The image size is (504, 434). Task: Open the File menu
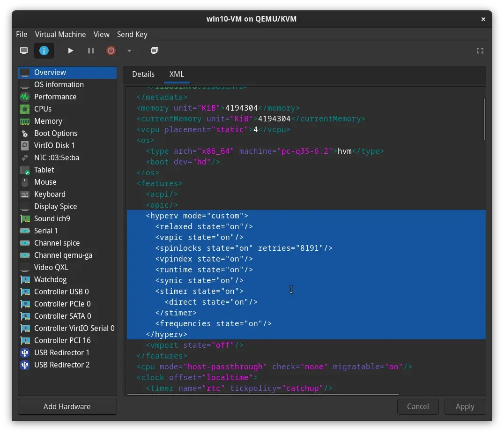coord(22,34)
